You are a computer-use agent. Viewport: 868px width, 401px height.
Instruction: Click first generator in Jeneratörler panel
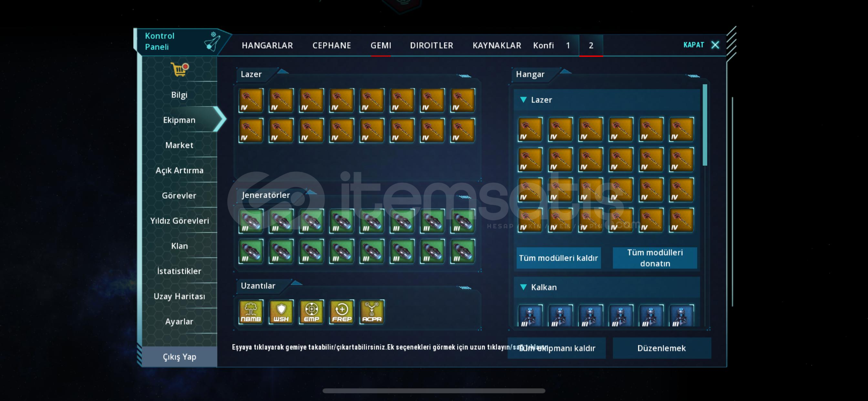tap(251, 221)
